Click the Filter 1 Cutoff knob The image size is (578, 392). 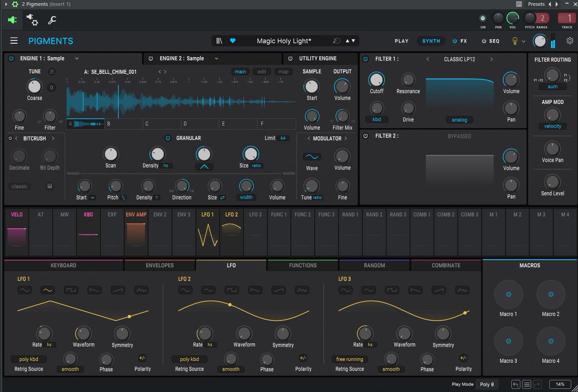tap(377, 79)
